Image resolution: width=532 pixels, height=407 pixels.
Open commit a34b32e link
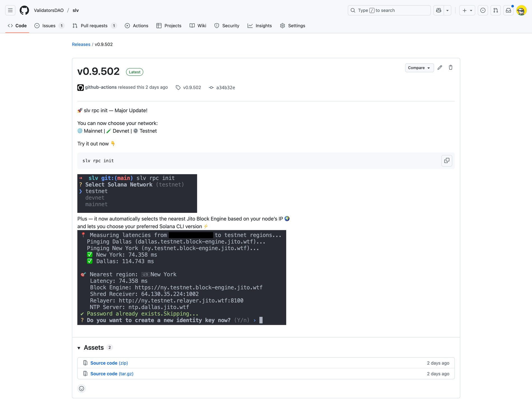point(225,88)
